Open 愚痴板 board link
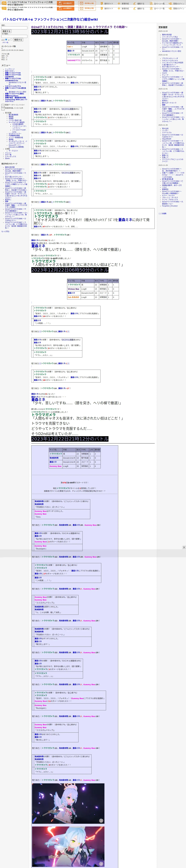This screenshot has height=868, width=186. (11, 139)
